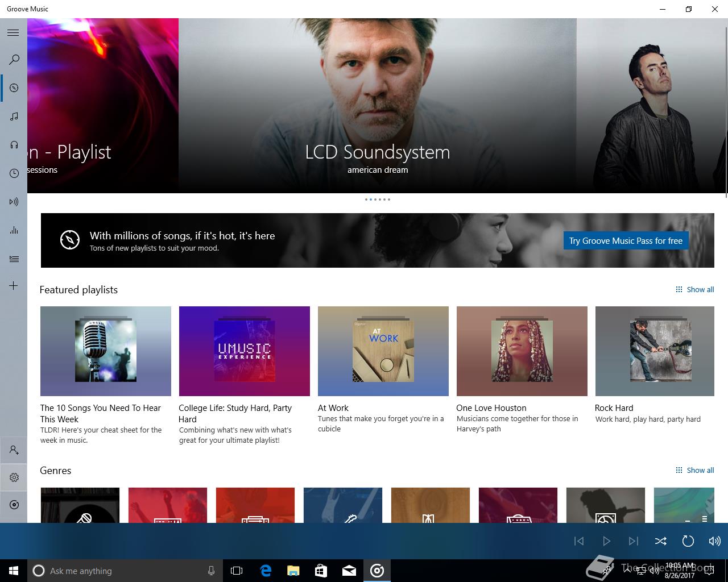The height and width of the screenshot is (582, 728).
Task: Open Task View from taskbar
Action: pyautogui.click(x=237, y=571)
